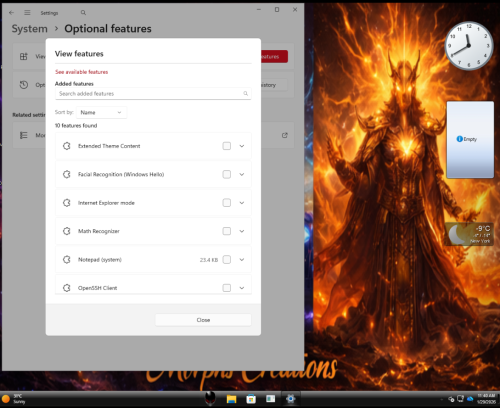Click the network icon in system tray

coord(460,399)
